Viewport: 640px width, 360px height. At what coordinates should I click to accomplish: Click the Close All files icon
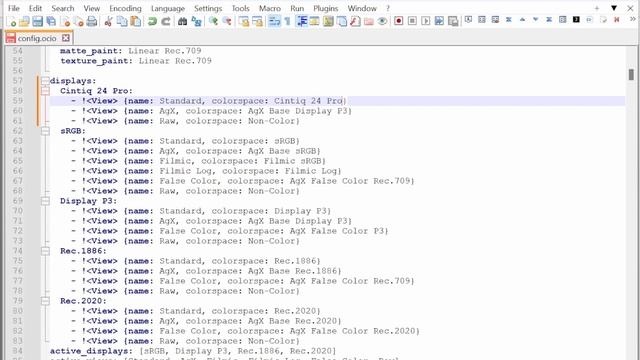point(79,21)
